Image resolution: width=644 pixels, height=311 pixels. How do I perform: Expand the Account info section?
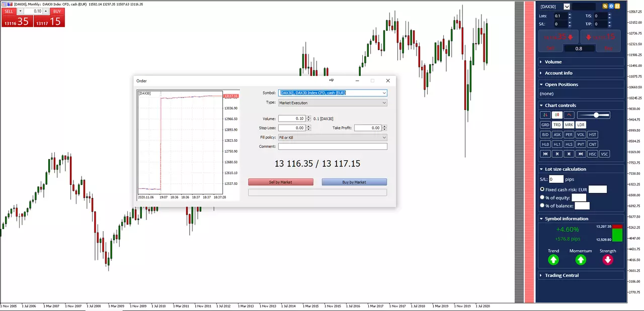(x=581, y=73)
